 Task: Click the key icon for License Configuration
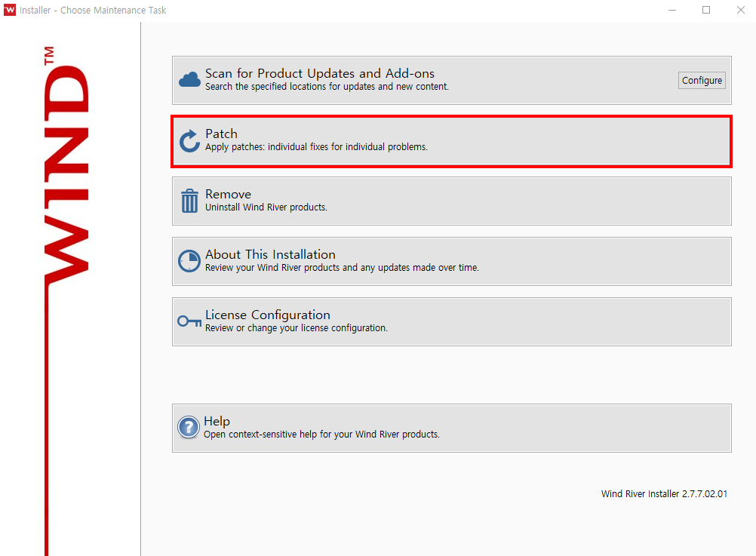189,321
